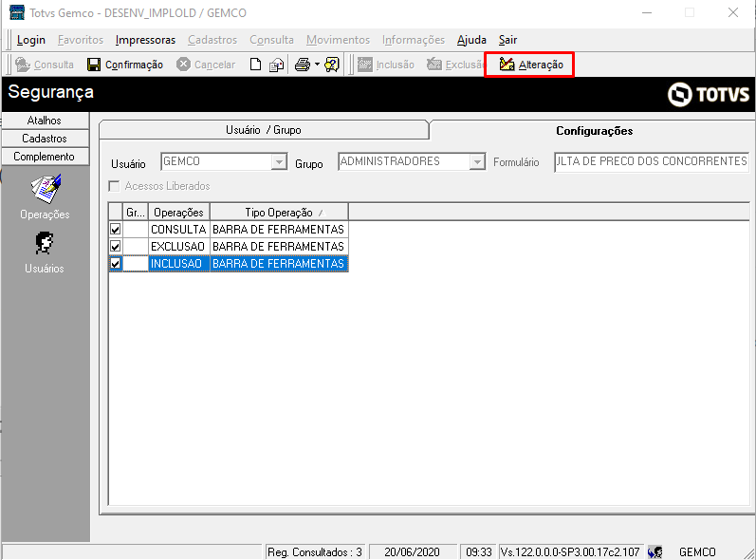Screen dimensions: 756x560
Task: Toggle the EXCLUSAO row checkbox
Action: (x=115, y=247)
